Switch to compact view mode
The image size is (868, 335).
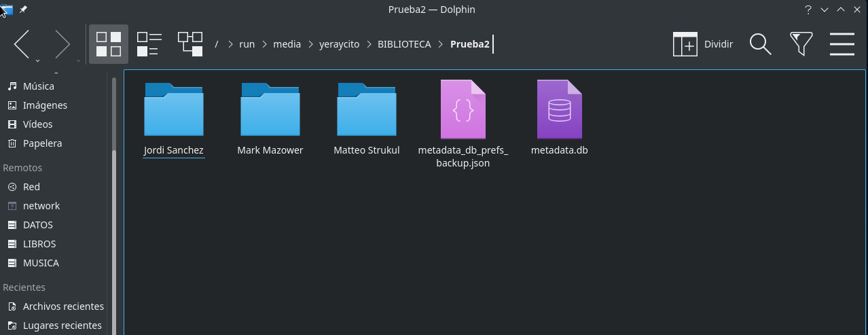[149, 44]
